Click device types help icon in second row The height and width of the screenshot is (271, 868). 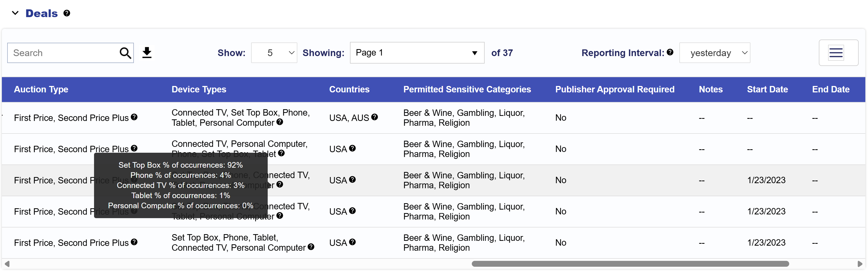[x=281, y=153]
